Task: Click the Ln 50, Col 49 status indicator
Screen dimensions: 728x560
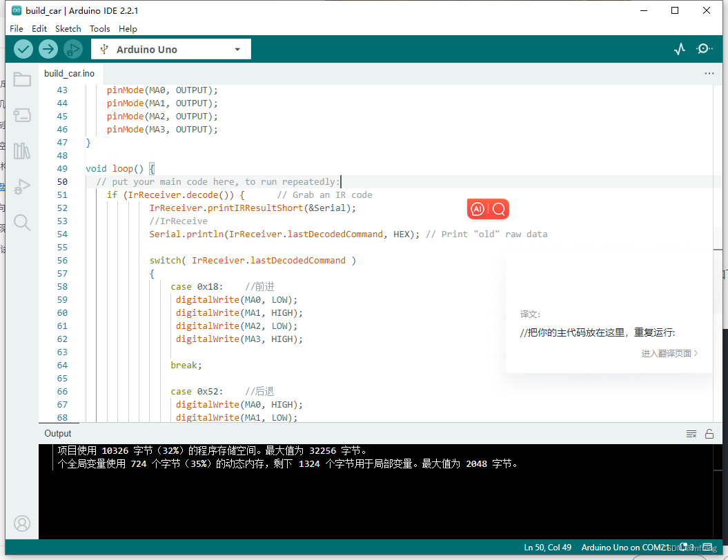Action: tap(547, 547)
